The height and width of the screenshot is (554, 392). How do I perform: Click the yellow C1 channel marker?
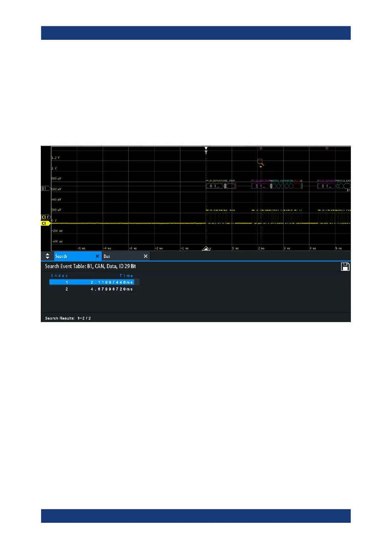[45, 223]
